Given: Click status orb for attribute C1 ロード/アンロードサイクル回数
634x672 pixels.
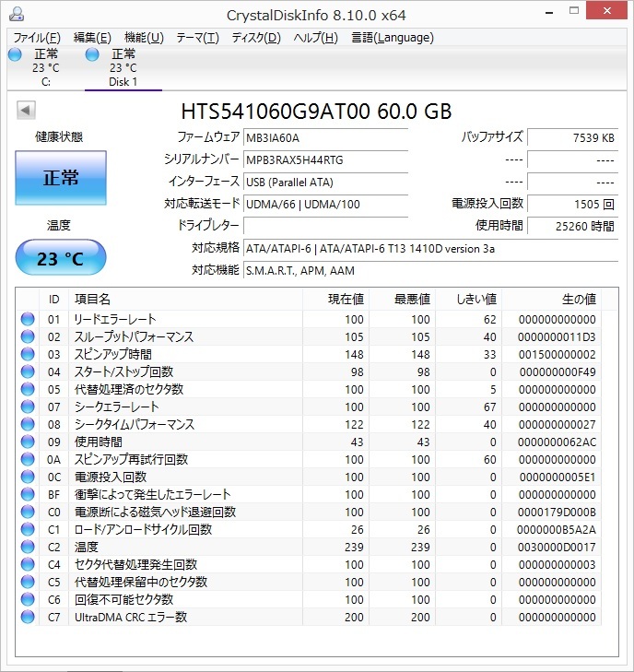Looking at the screenshot, I should coord(28,530).
